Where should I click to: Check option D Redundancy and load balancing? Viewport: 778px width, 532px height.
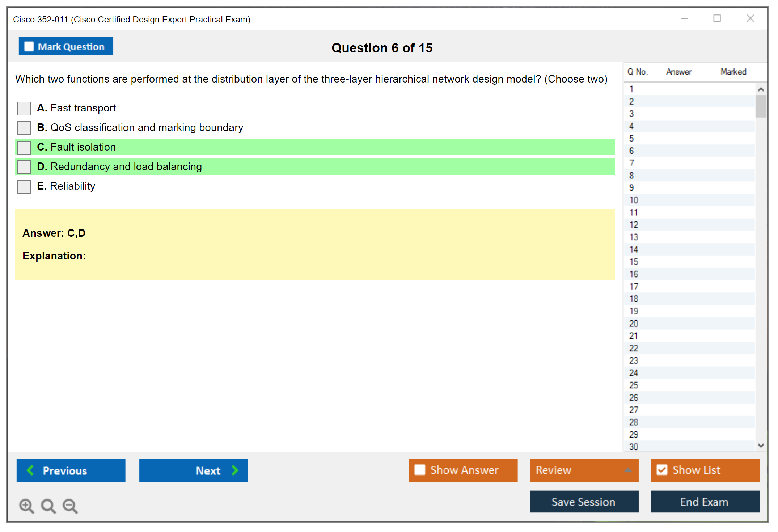pyautogui.click(x=24, y=167)
